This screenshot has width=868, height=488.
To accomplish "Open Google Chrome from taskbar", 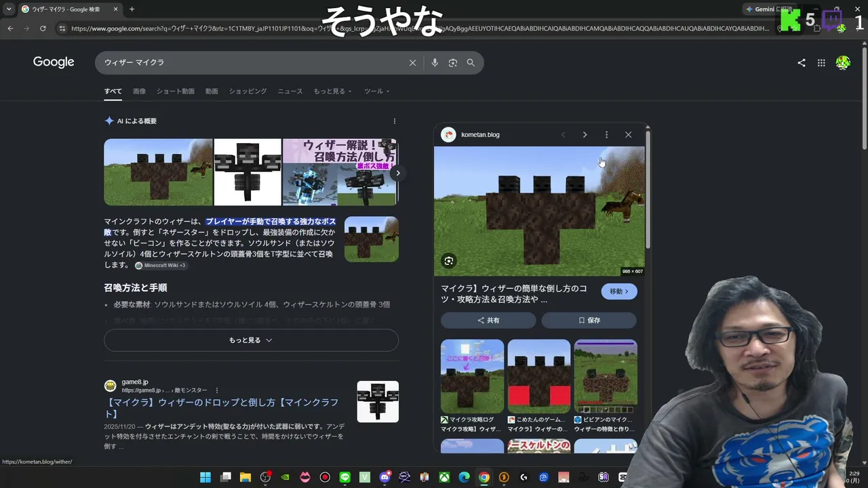I will pos(484,477).
